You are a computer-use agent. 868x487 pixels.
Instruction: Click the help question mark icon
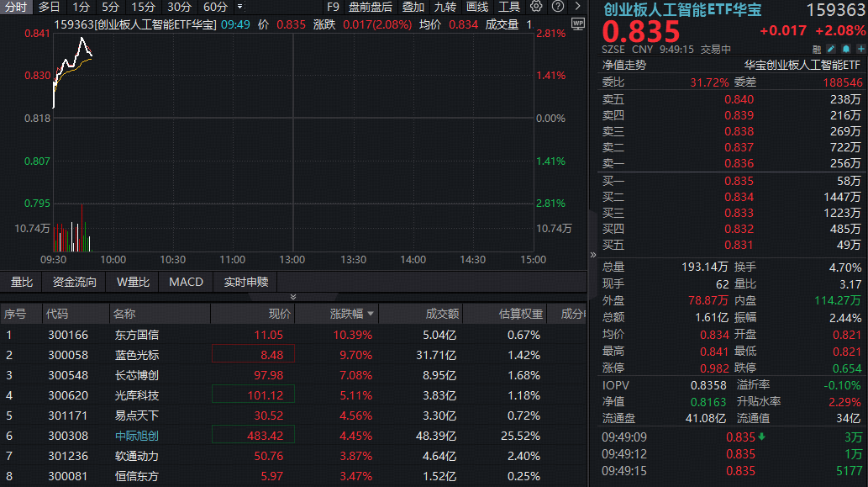point(558,7)
